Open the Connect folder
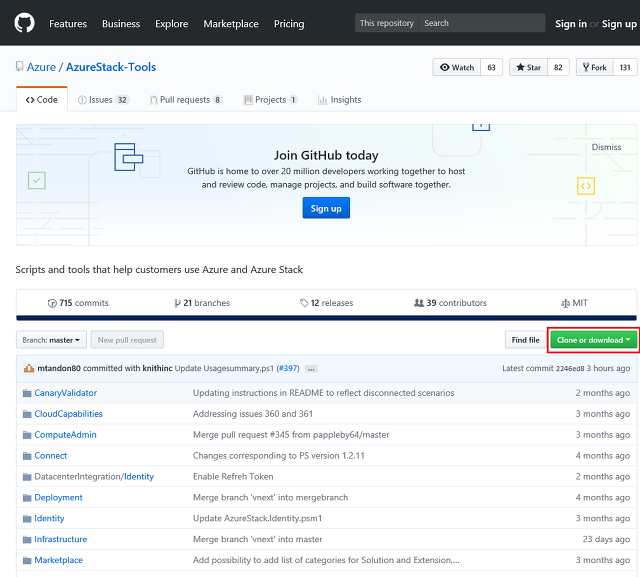This screenshot has height=577, width=640. pyautogui.click(x=51, y=455)
